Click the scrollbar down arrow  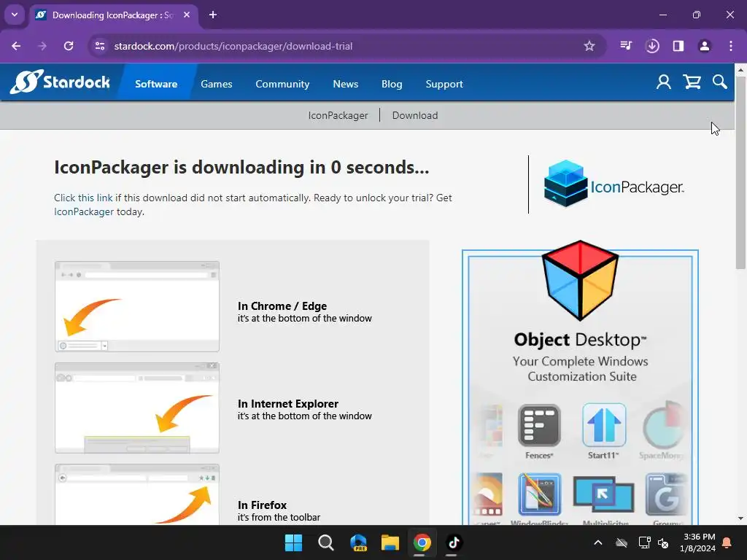pos(740,518)
